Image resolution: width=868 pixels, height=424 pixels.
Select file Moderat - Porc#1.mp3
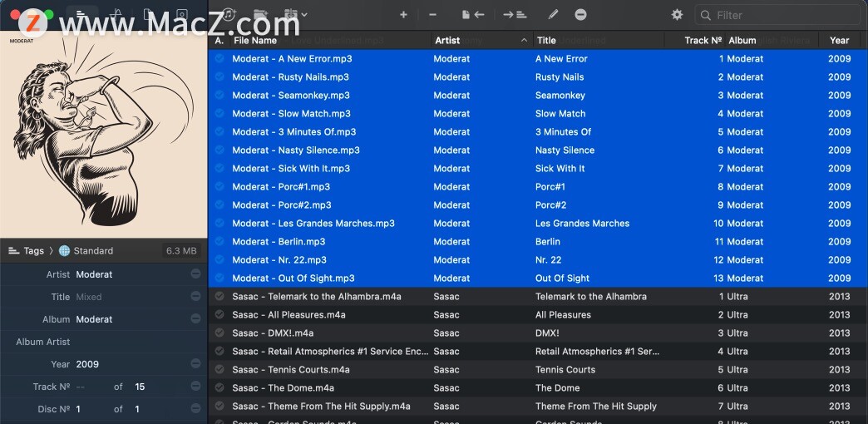(281, 186)
